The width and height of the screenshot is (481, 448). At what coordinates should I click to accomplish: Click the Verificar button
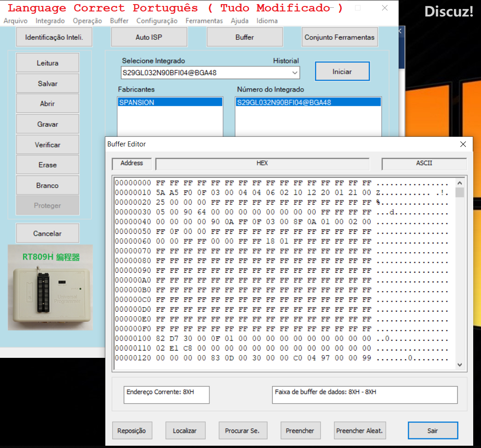point(48,145)
